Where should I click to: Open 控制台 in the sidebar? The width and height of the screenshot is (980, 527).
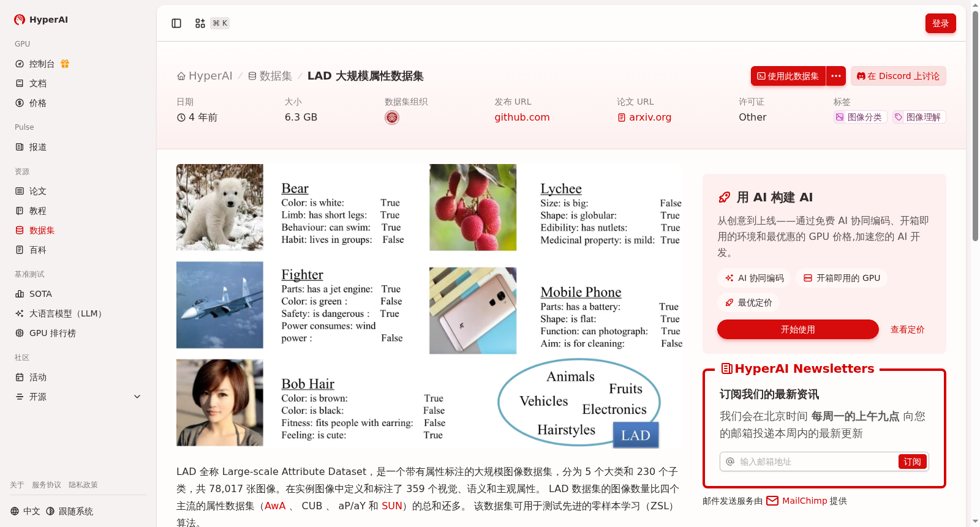[42, 64]
